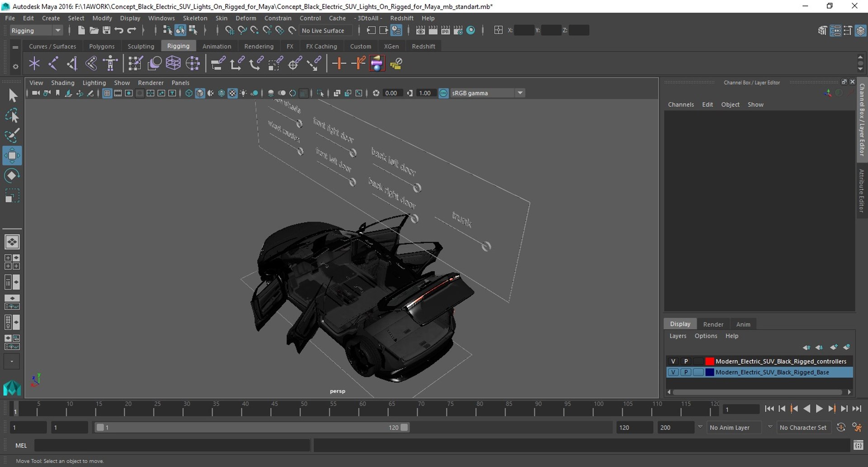Activate the Paint Selection tool
Image resolution: width=868 pixels, height=467 pixels.
[12, 135]
